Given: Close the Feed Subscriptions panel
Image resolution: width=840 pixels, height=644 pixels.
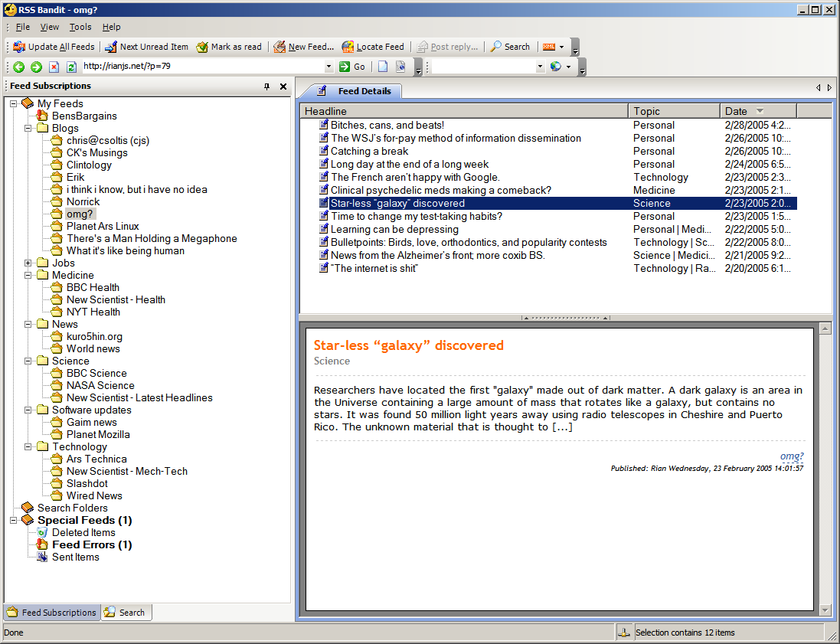Looking at the screenshot, I should pos(283,87).
